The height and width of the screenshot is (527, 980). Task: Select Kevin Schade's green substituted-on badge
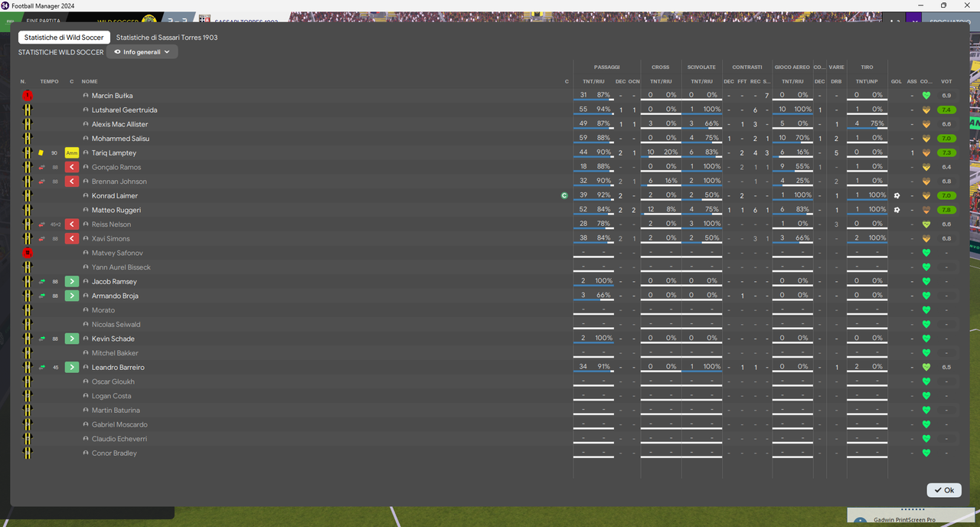pyautogui.click(x=72, y=339)
